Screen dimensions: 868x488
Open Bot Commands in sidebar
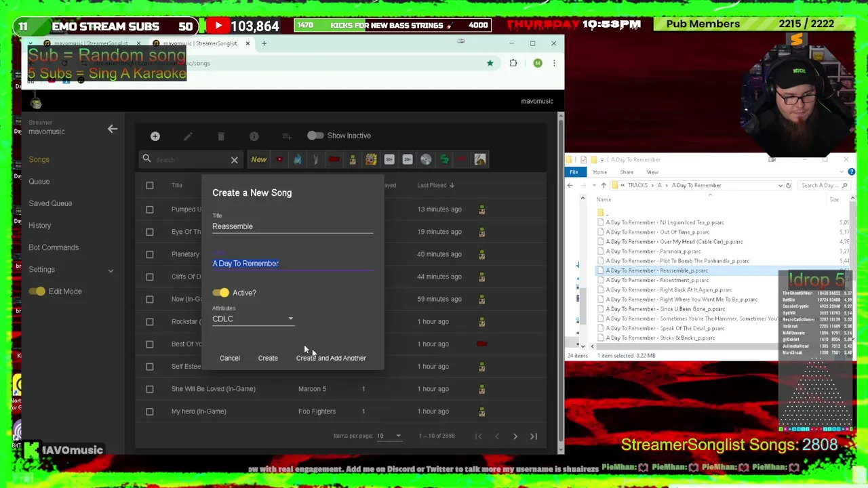54,247
